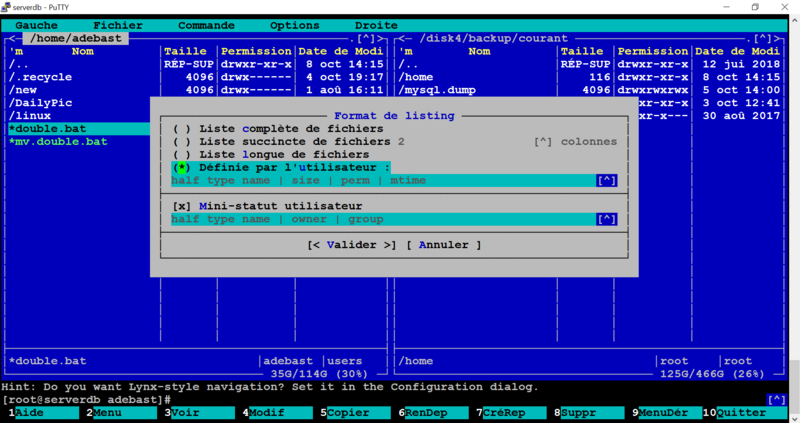Click the right panel sort order indicator 'm
Screen dimensions: 800x423
click(x=406, y=51)
